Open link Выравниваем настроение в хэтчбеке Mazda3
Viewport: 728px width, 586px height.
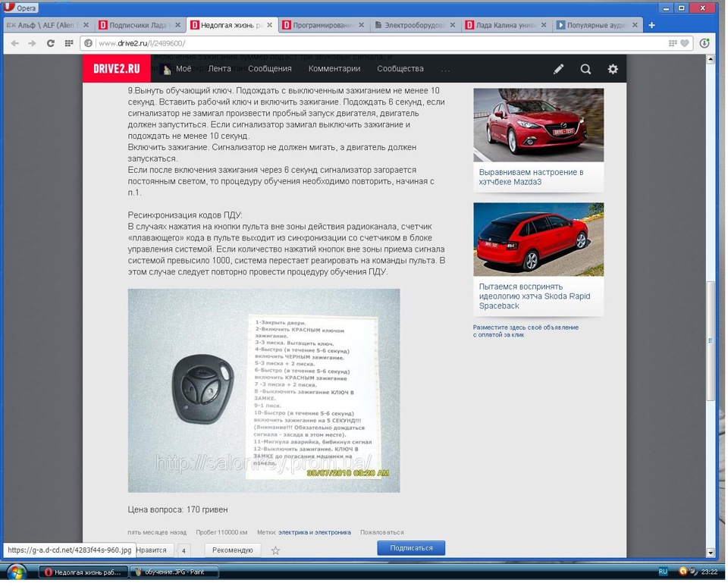[x=531, y=177]
